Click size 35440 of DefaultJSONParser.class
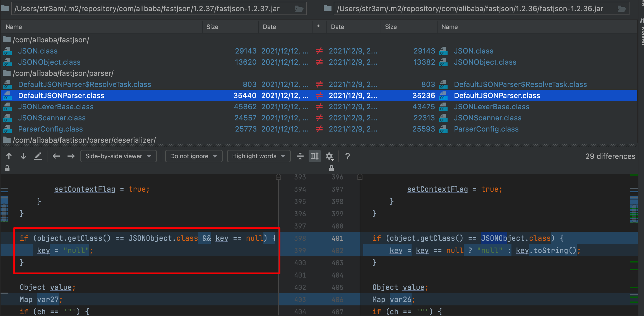This screenshot has width=644, height=316. [x=245, y=95]
